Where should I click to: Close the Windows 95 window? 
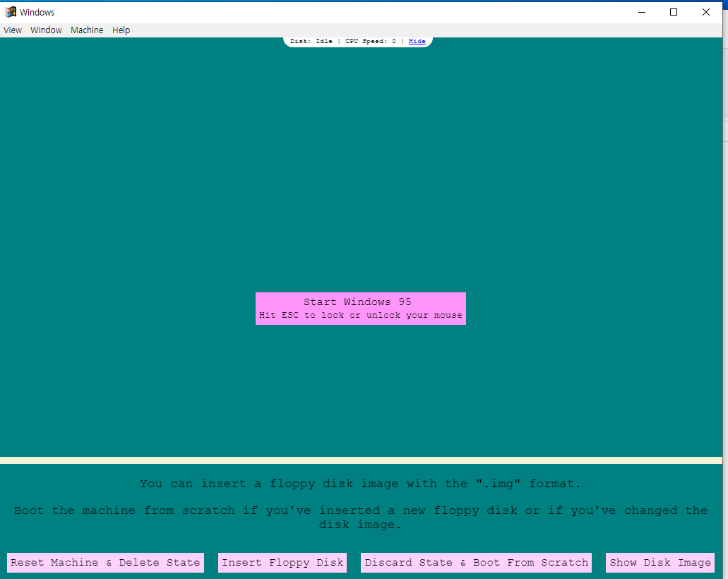(706, 12)
